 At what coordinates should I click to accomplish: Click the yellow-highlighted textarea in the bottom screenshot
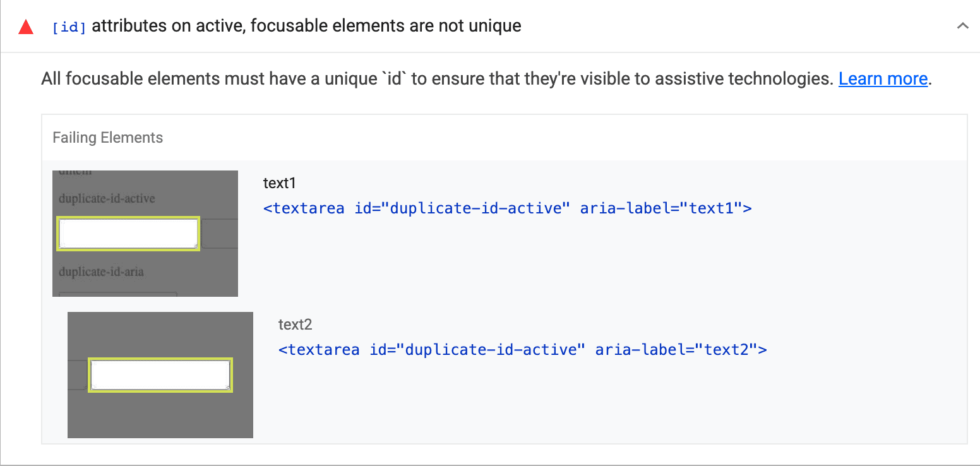[160, 374]
